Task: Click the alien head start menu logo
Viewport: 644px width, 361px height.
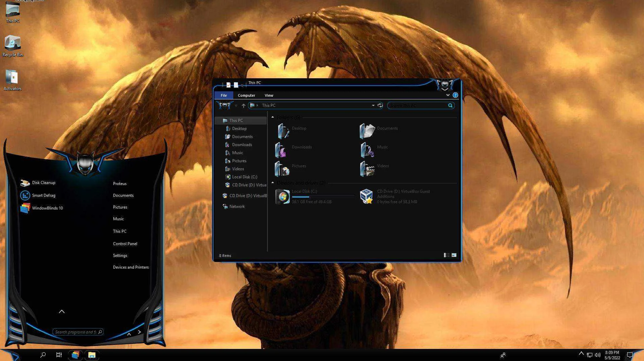Action: 85,163
